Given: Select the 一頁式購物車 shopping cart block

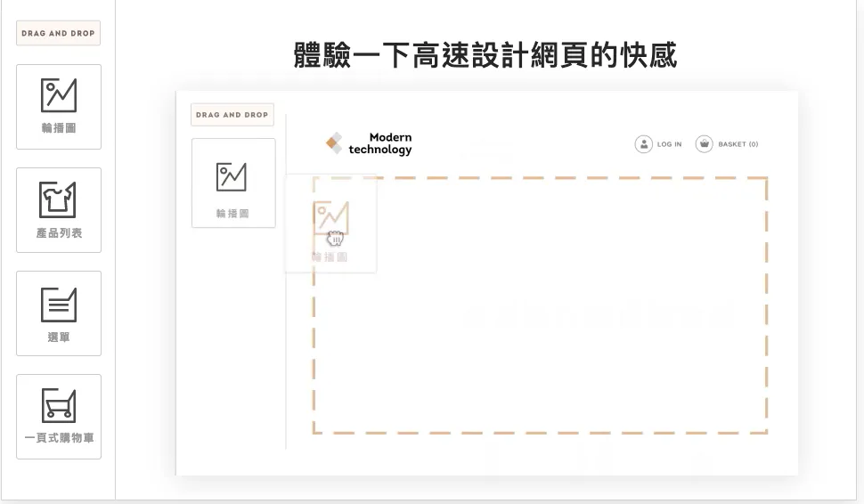Looking at the screenshot, I should click(x=59, y=417).
